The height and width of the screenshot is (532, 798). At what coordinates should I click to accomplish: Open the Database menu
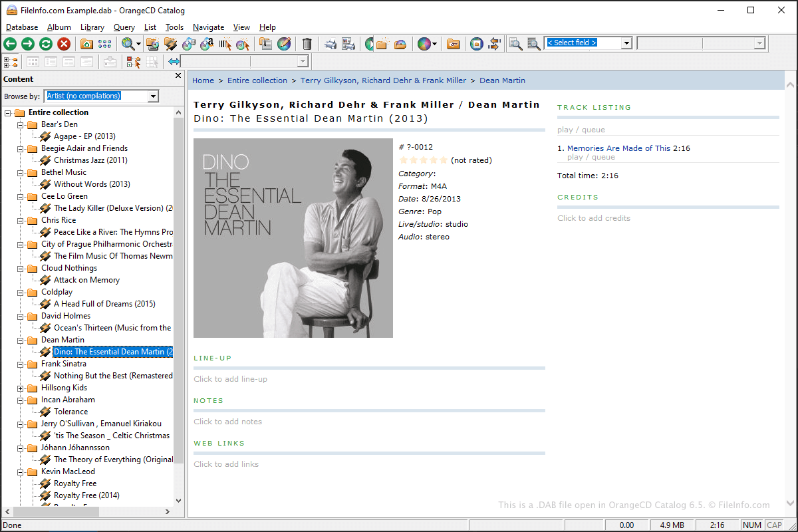[22, 27]
